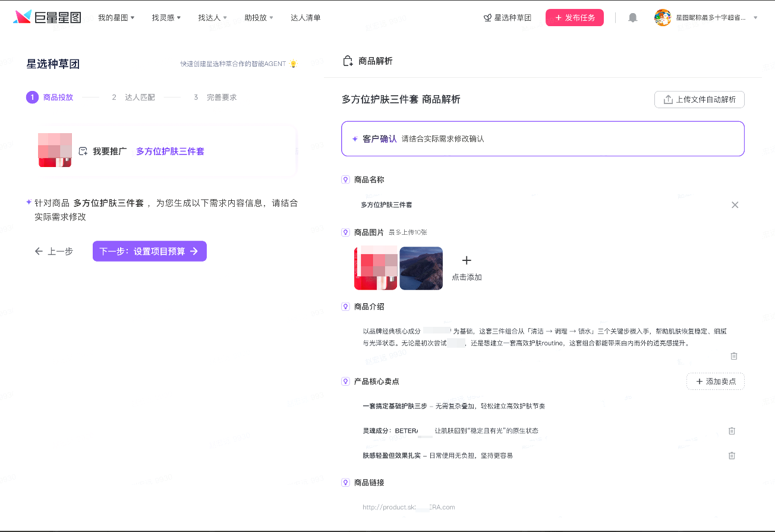Screen dimensions: 775x532
Task: Click the 商品名称 input field
Action: point(543,204)
